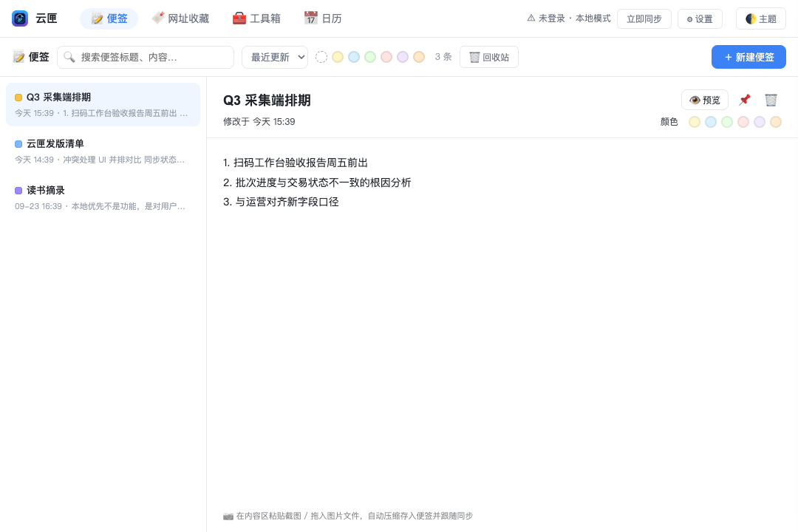Image resolution: width=798 pixels, height=532 pixels.
Task: Switch the 主题 theme
Action: [x=761, y=18]
